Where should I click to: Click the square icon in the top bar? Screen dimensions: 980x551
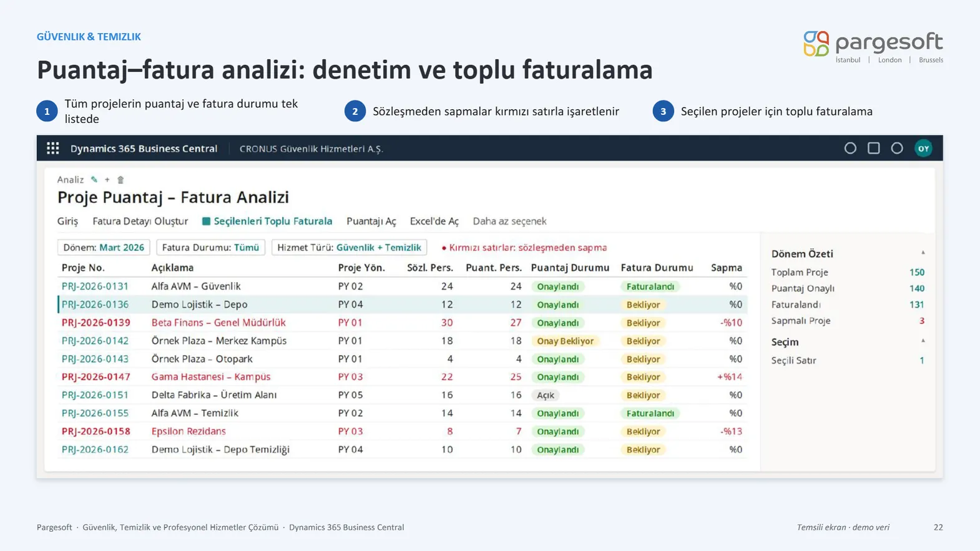click(x=873, y=149)
